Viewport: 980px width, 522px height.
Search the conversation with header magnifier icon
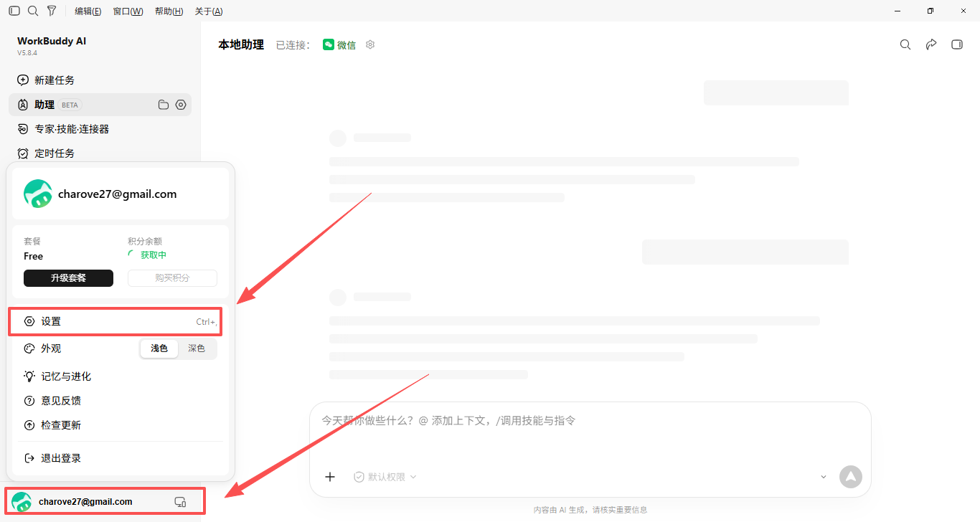pyautogui.click(x=905, y=44)
